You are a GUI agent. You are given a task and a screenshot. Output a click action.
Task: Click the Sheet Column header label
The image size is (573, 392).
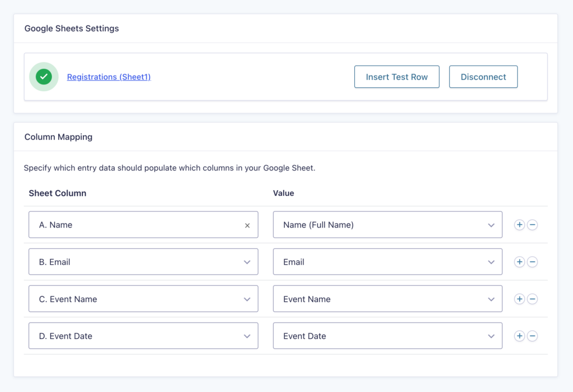click(x=58, y=193)
